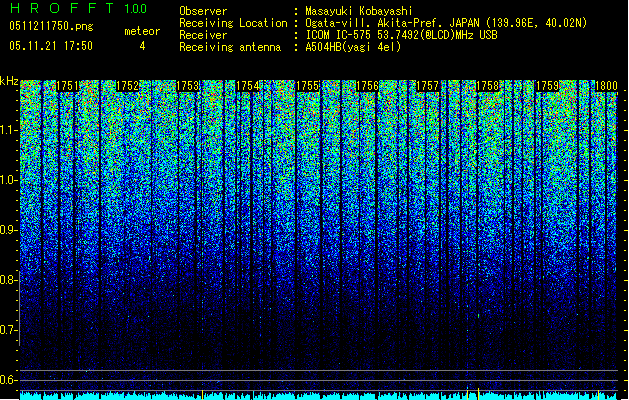
Task: Click the kHz axis unit label
Action: pos(9,81)
